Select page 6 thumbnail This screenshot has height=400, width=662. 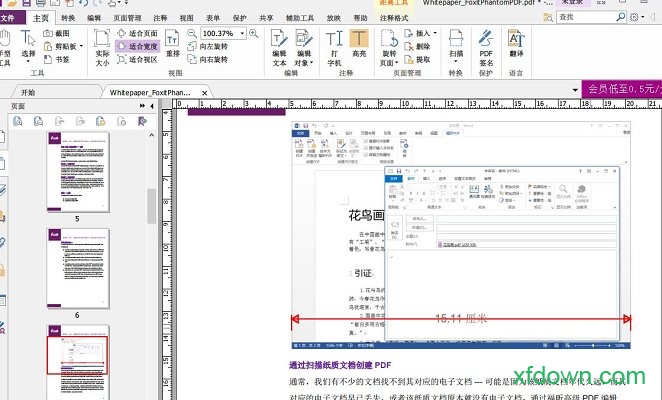pos(78,269)
